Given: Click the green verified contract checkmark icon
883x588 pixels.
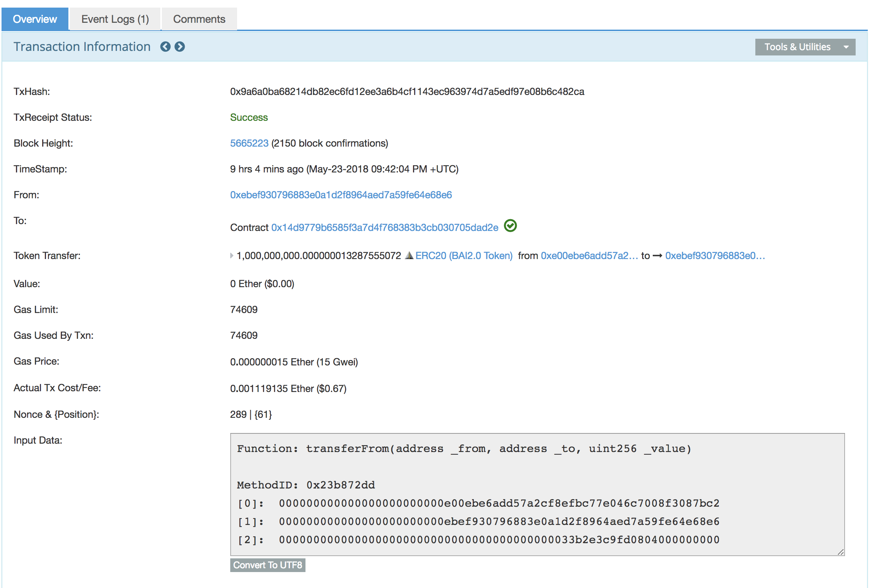Looking at the screenshot, I should pos(510,226).
